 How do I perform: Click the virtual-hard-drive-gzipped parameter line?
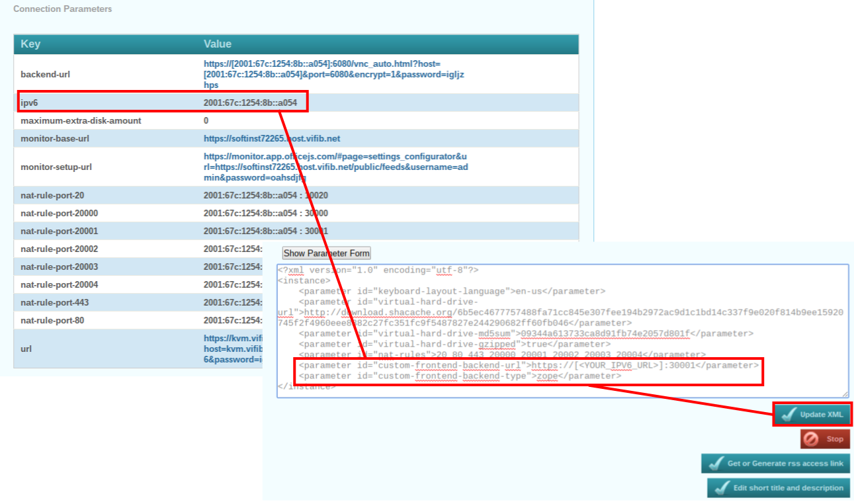[x=454, y=344]
